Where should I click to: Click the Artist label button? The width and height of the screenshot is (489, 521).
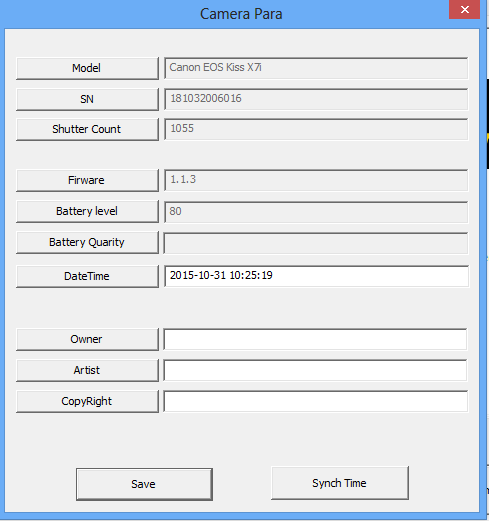pyautogui.click(x=87, y=370)
